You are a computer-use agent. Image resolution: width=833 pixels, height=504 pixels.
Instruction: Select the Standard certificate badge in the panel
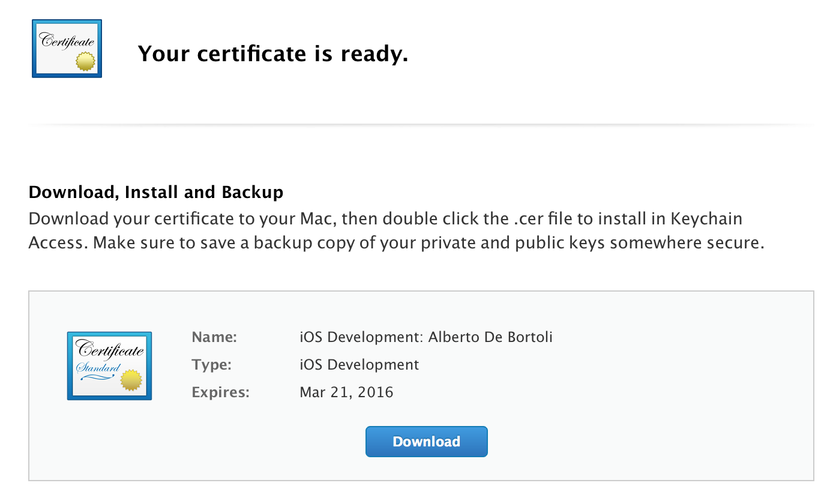(109, 365)
